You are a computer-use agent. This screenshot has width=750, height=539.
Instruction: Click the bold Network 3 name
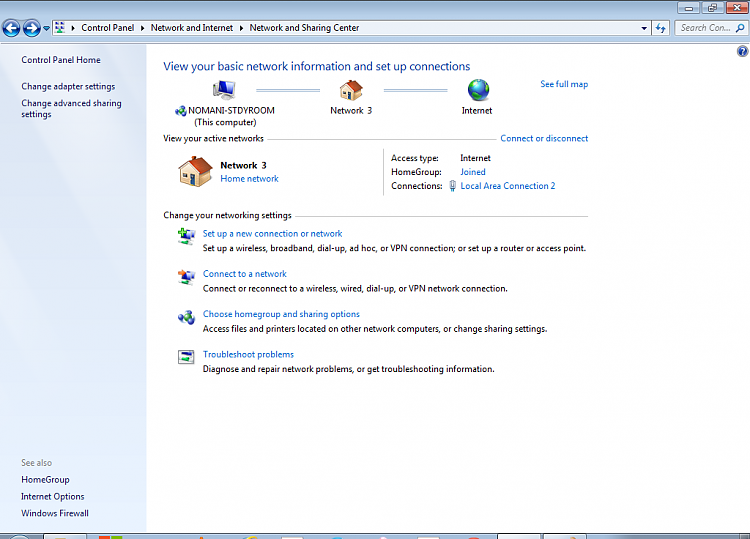coord(243,165)
